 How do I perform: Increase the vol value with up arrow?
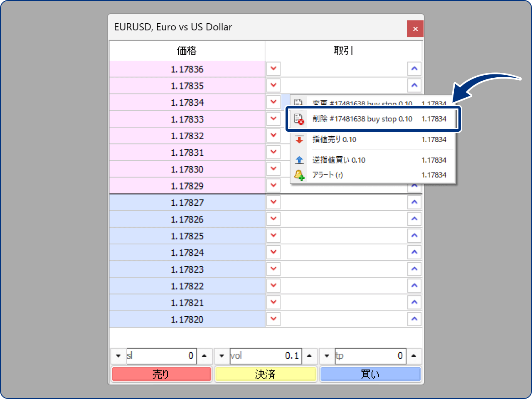pos(309,356)
